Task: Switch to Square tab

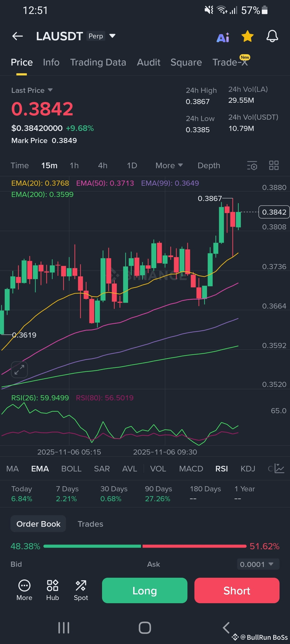Action: [x=186, y=62]
